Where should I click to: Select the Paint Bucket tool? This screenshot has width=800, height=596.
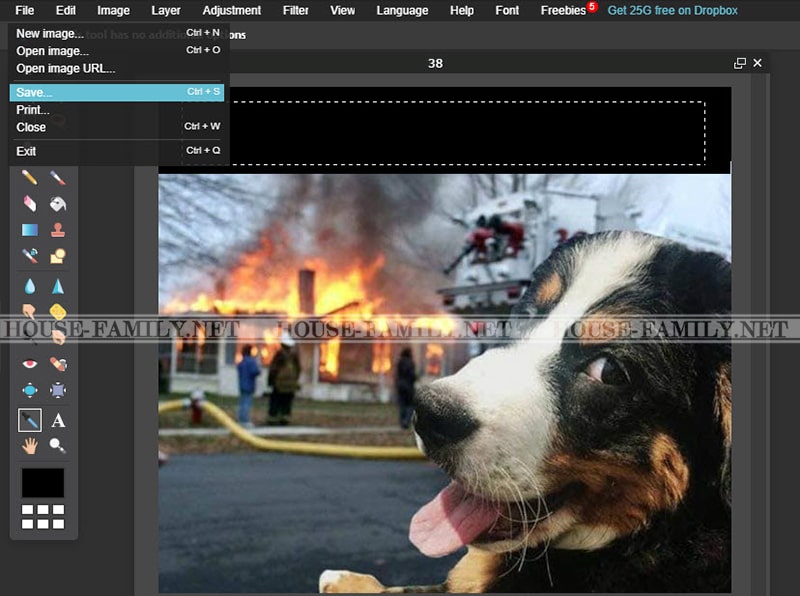pyautogui.click(x=58, y=204)
